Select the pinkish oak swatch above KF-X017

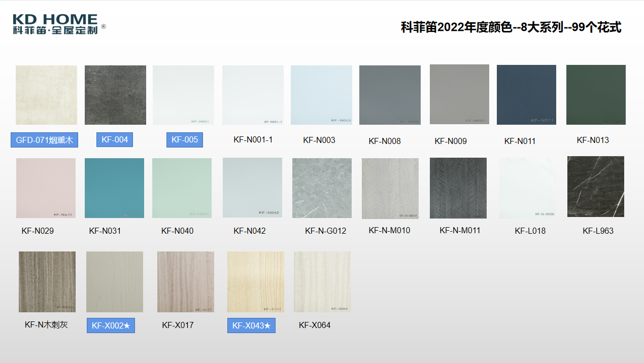[x=186, y=282]
